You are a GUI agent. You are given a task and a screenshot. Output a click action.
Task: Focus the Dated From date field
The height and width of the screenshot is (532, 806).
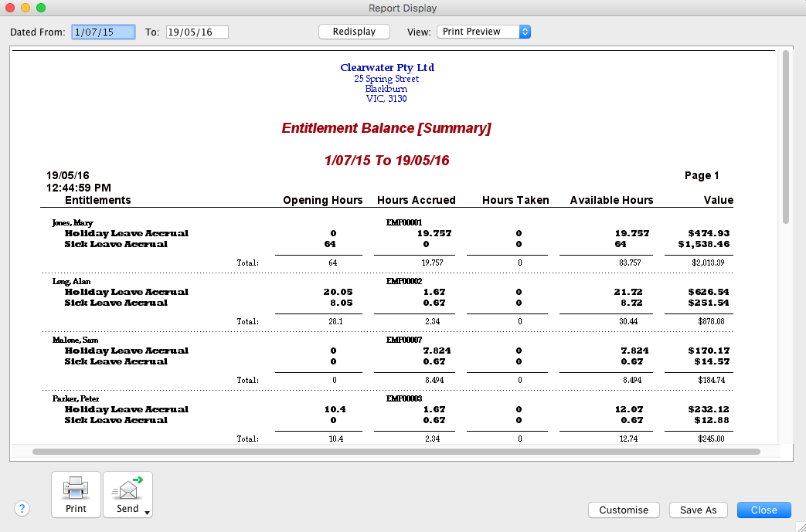coord(103,32)
